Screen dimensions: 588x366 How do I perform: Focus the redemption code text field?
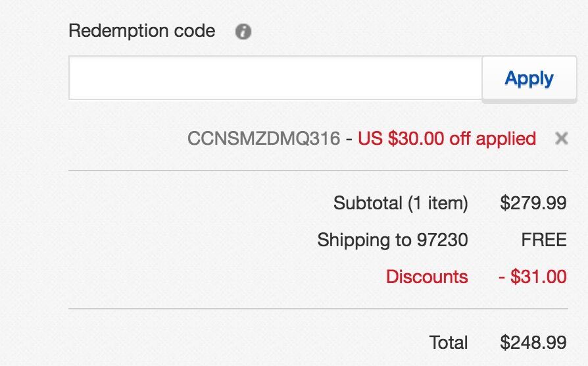pyautogui.click(x=275, y=78)
